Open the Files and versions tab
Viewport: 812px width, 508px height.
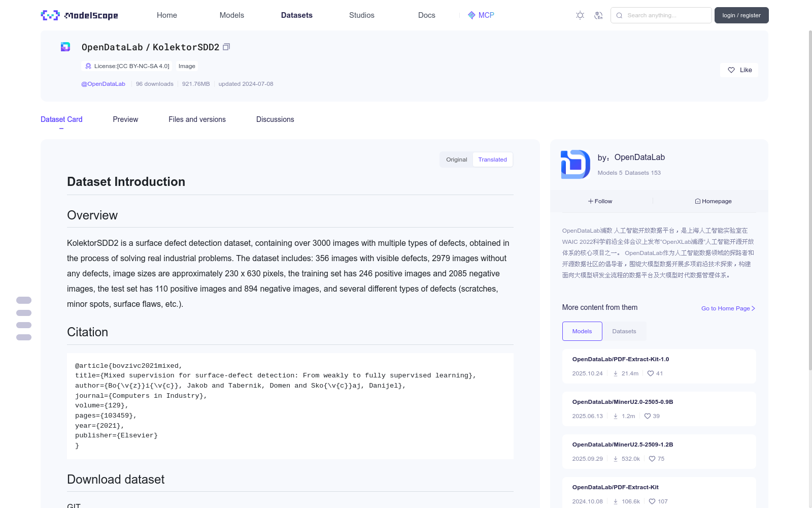click(197, 119)
